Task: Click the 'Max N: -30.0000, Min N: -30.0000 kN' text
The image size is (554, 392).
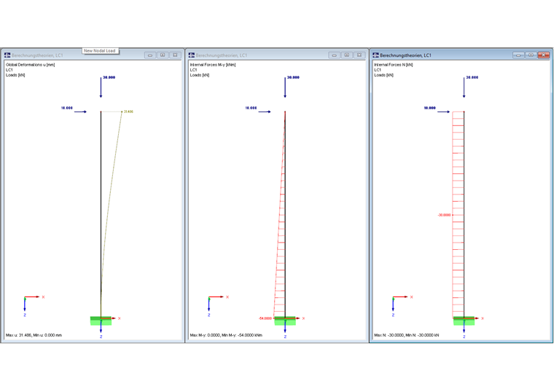Action: 407,335
